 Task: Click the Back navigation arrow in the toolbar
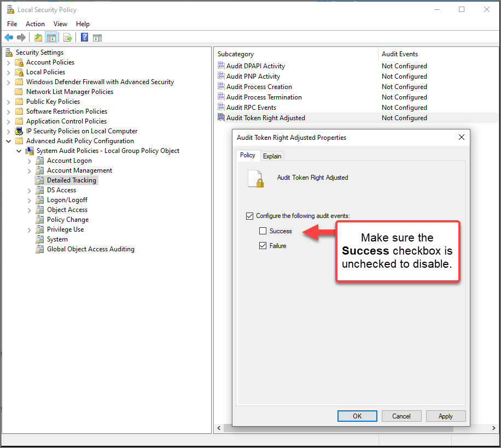click(x=9, y=37)
